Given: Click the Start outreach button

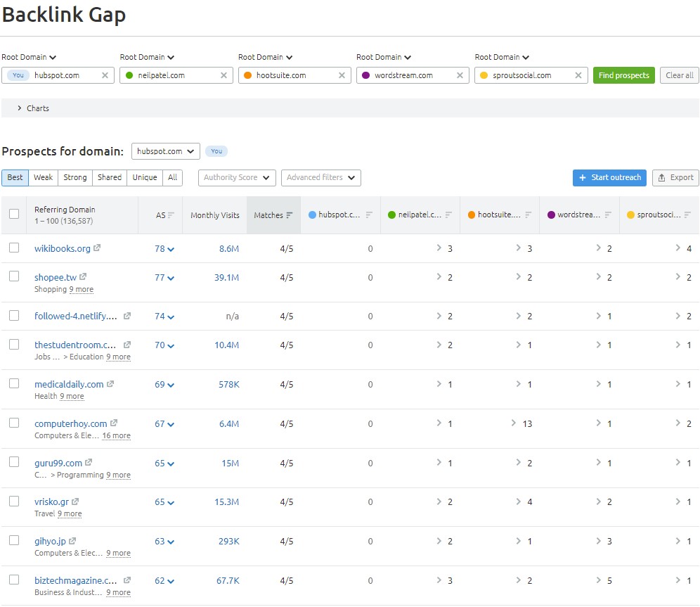Looking at the screenshot, I should pyautogui.click(x=609, y=178).
